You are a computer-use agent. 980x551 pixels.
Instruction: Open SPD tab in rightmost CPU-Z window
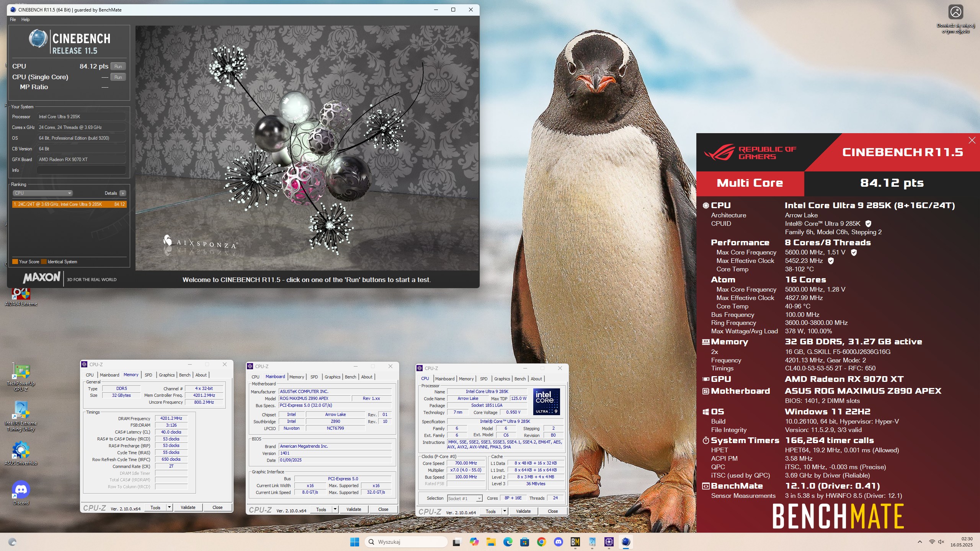coord(484,379)
